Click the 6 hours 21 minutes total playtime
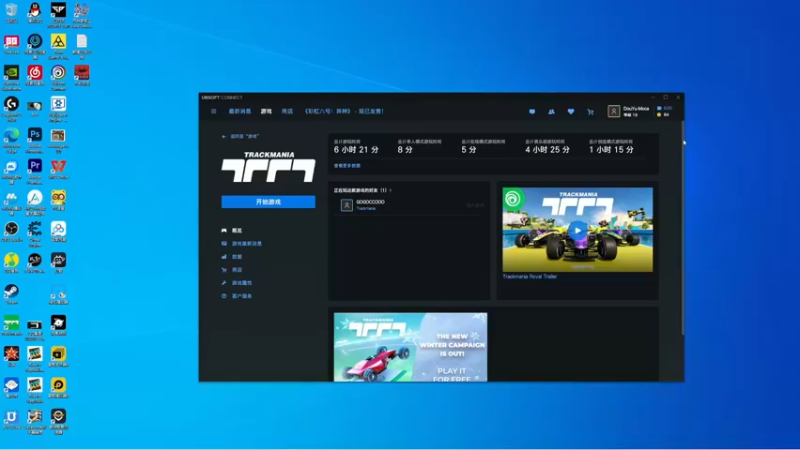This screenshot has width=800, height=450. pyautogui.click(x=356, y=149)
